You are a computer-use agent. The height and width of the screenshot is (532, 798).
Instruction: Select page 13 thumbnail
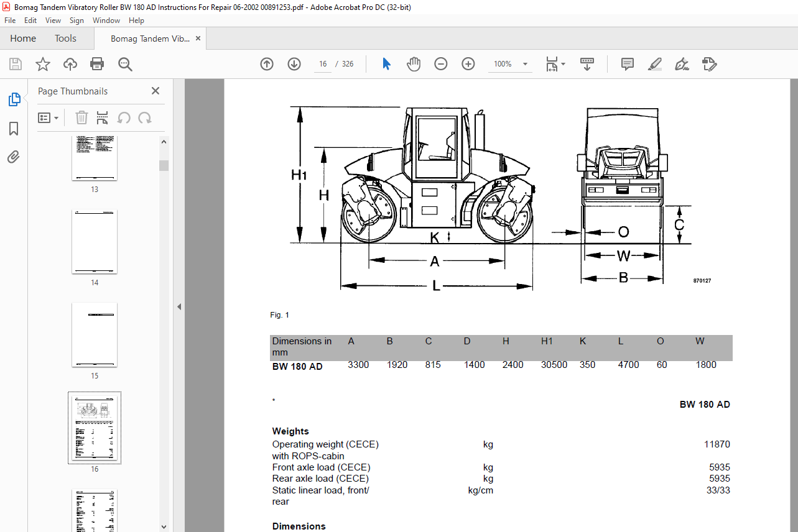coord(95,158)
